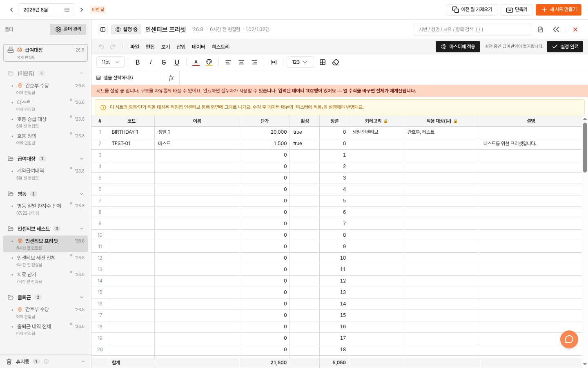Image resolution: width=588 pixels, height=368 pixels.
Task: Open the 123 number format dropdown
Action: 300,62
